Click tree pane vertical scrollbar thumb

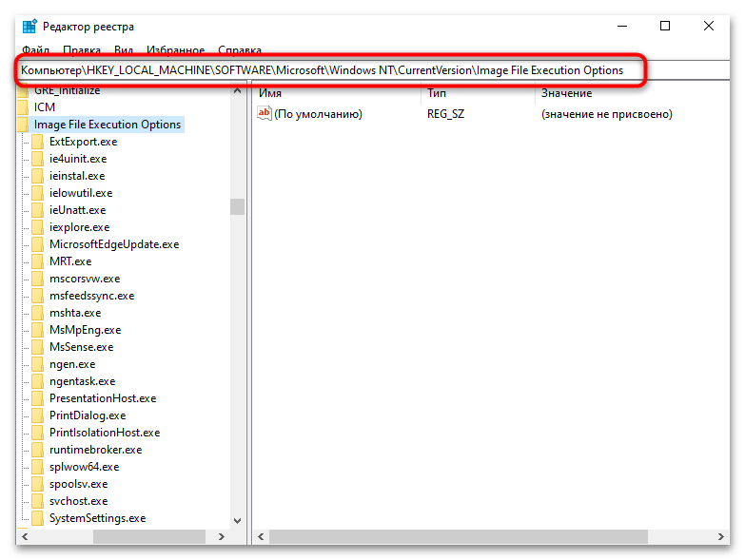tap(238, 207)
